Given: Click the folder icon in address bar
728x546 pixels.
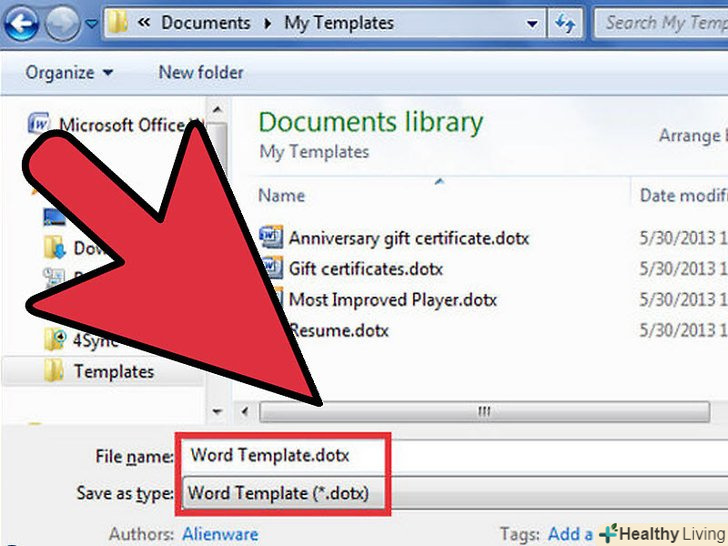Looking at the screenshot, I should (x=117, y=22).
